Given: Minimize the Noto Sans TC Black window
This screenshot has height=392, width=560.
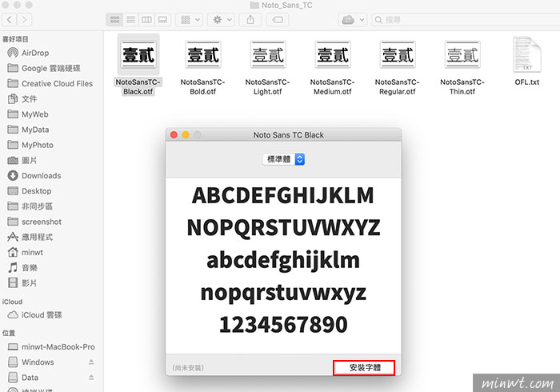Looking at the screenshot, I should [x=186, y=135].
